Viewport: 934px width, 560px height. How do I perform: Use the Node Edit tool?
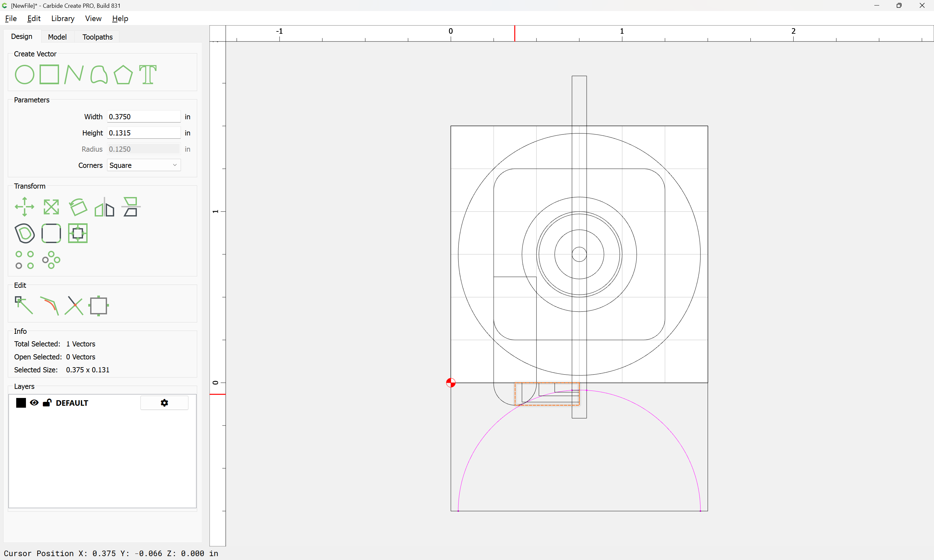click(x=24, y=305)
